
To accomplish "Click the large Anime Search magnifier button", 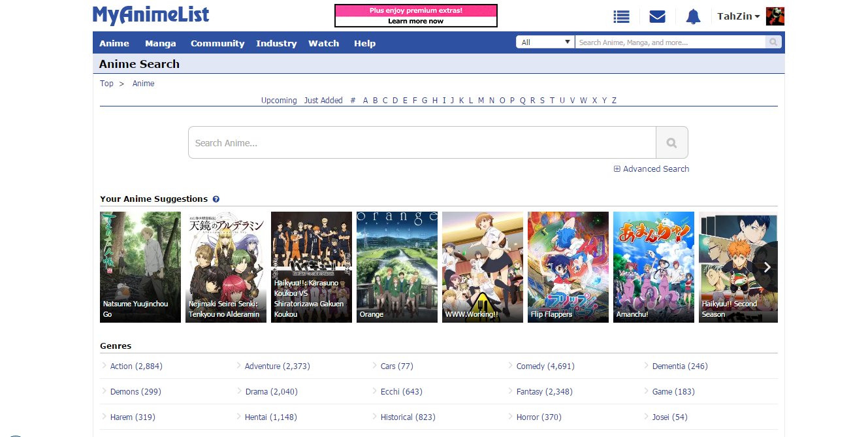I will point(671,143).
